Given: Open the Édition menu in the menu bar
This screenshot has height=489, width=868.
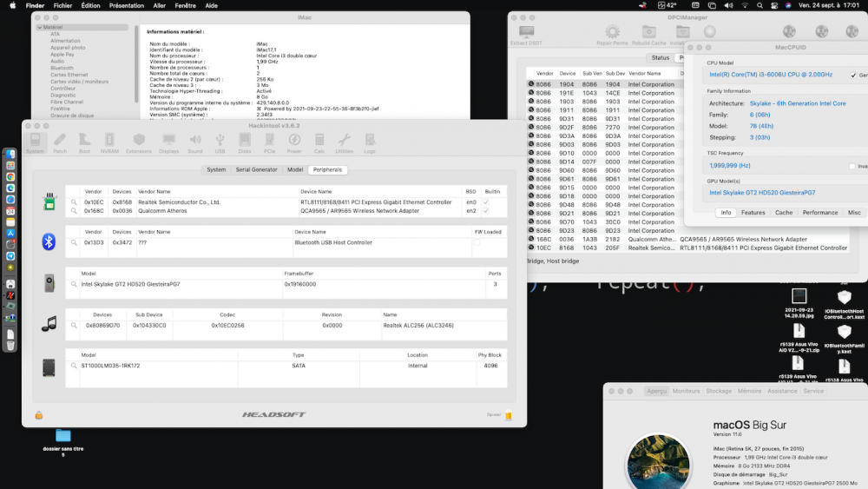Looking at the screenshot, I should (x=91, y=5).
